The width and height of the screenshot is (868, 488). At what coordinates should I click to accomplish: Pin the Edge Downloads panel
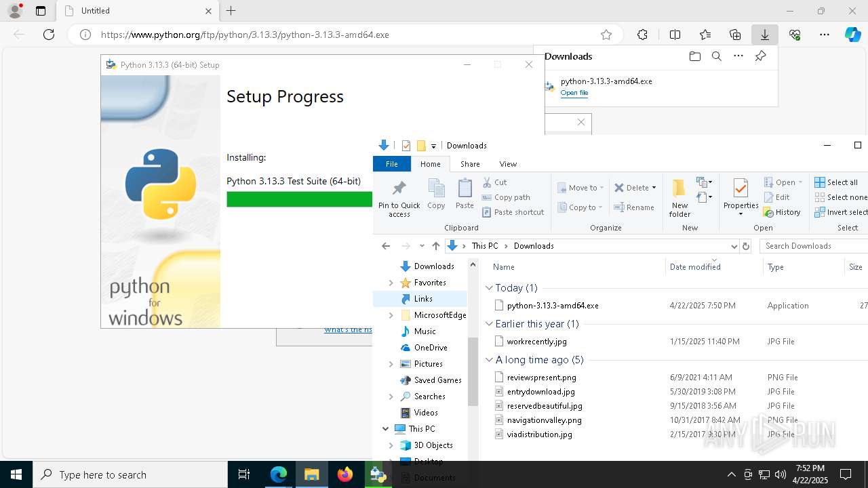coord(760,56)
